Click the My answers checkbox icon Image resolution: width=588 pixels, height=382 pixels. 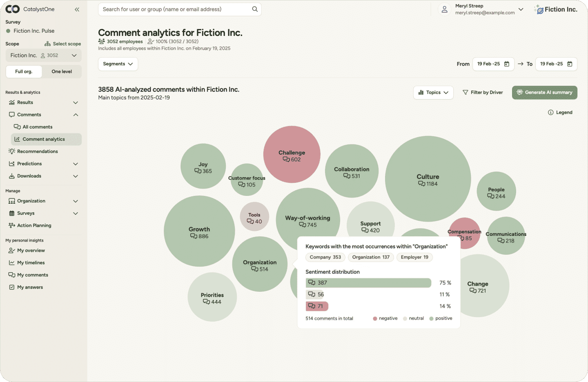coord(12,287)
